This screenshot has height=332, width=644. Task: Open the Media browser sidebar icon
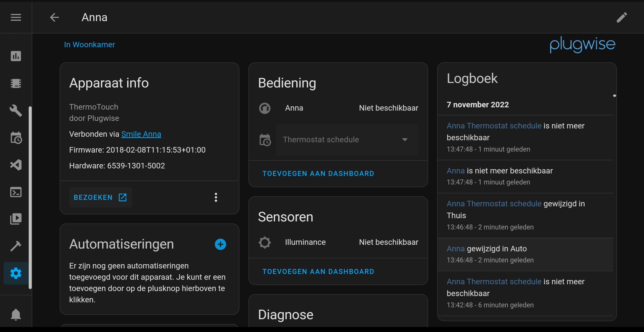[x=16, y=219]
